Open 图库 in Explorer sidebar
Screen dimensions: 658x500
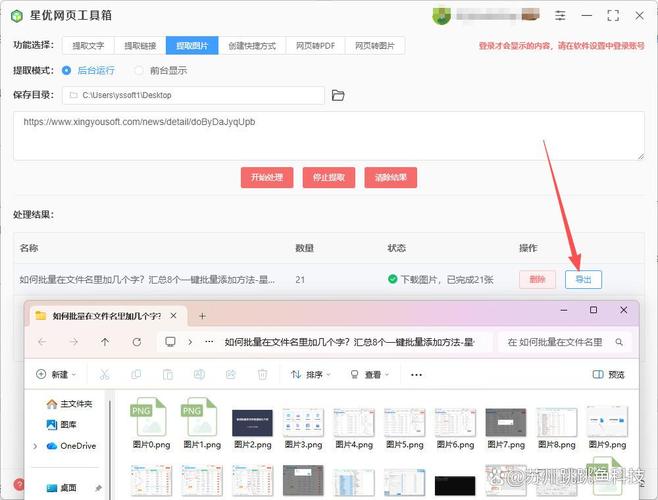pyautogui.click(x=61, y=425)
